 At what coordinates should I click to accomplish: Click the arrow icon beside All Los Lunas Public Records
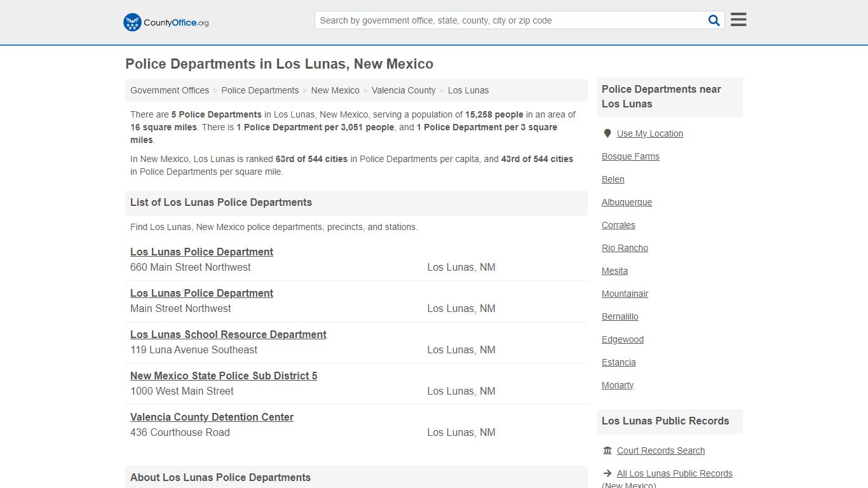coord(607,473)
